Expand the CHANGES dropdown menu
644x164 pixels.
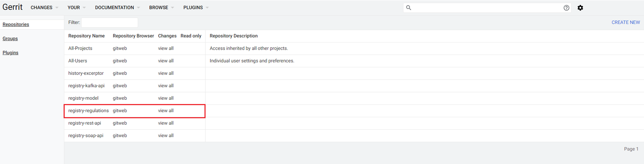pyautogui.click(x=44, y=8)
